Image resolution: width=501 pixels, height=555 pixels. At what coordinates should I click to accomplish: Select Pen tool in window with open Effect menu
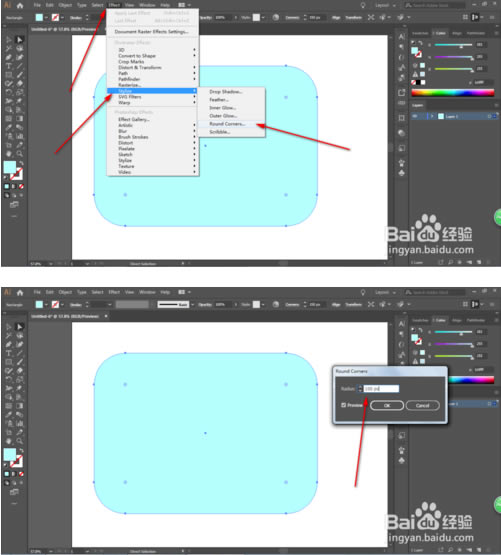pyautogui.click(x=8, y=57)
